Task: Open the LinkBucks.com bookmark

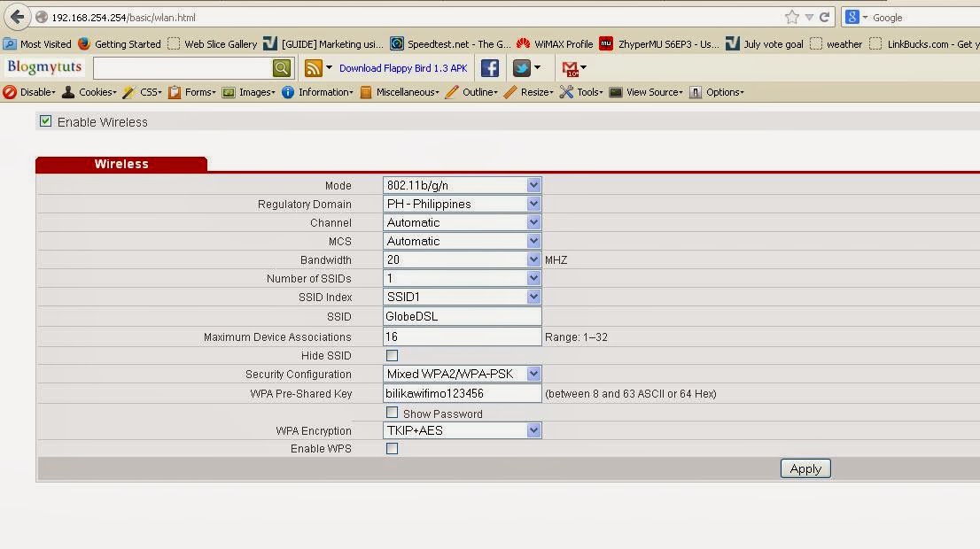Action: coord(925,44)
